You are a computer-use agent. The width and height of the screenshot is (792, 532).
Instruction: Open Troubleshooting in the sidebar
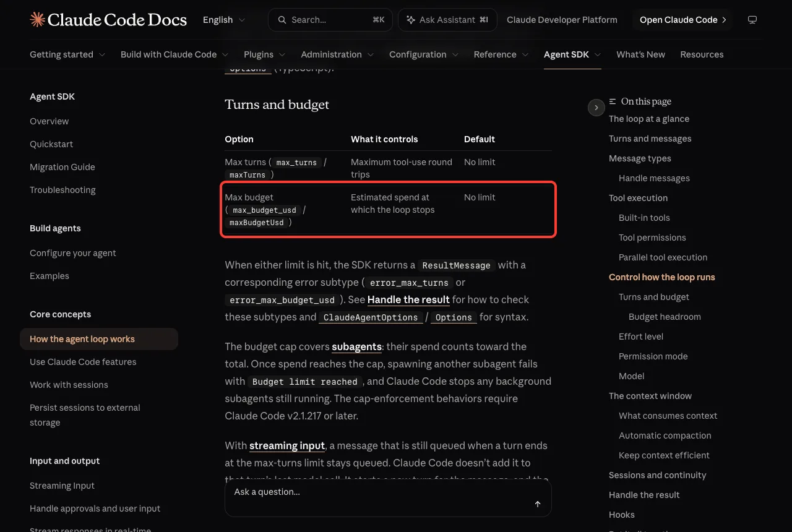pyautogui.click(x=62, y=190)
